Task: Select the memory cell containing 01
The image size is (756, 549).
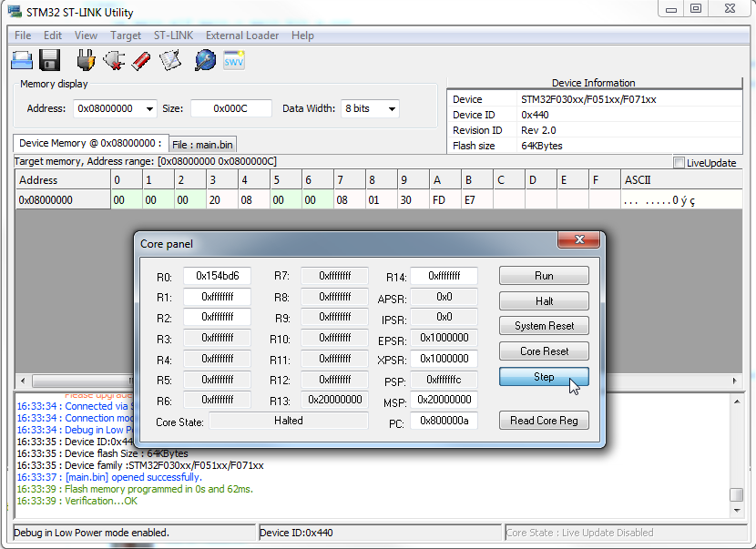Action: 382,200
